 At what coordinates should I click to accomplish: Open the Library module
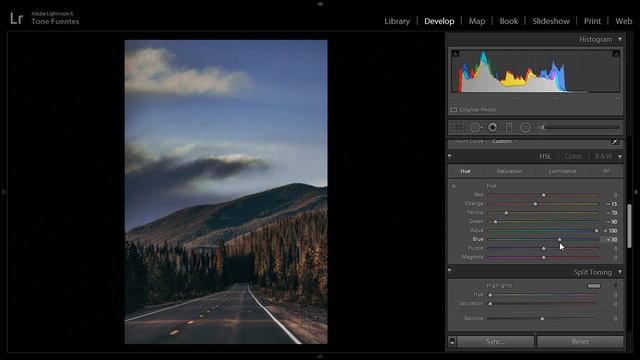tap(397, 21)
